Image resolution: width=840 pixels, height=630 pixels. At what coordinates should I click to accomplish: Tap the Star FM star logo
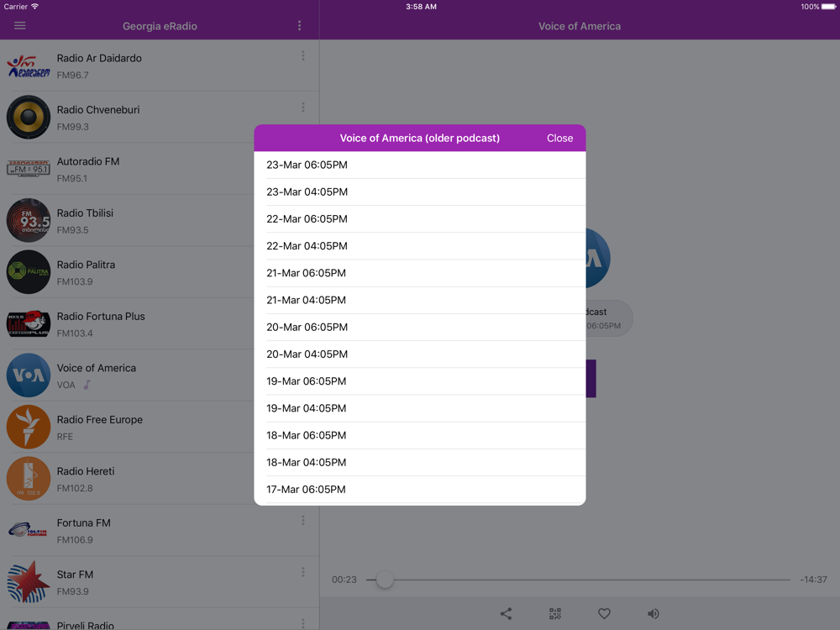click(x=29, y=582)
